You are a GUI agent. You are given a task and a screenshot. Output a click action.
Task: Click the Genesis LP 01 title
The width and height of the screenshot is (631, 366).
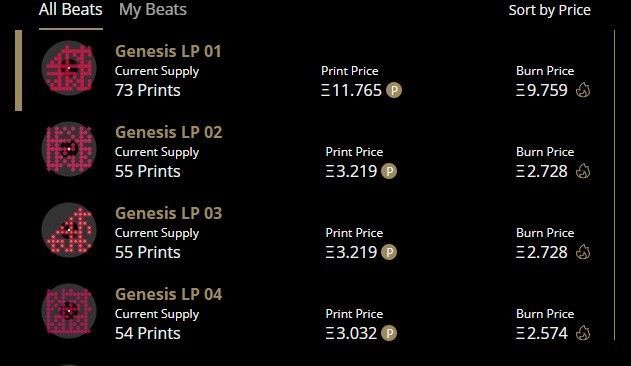coord(168,51)
